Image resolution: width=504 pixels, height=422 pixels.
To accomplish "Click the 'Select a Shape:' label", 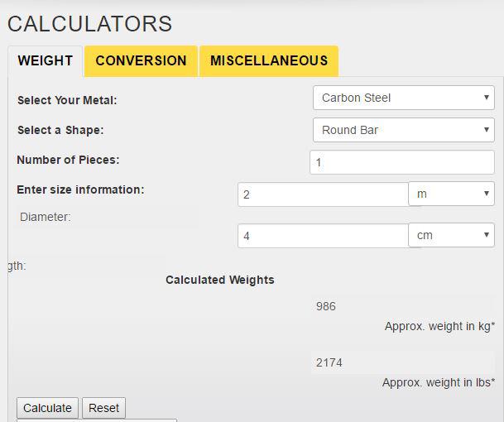I will point(60,130).
